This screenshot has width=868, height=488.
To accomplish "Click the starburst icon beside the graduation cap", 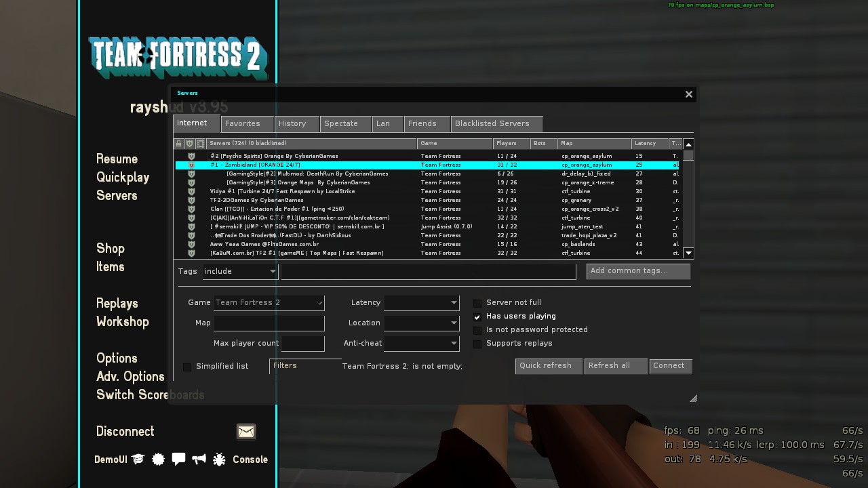I will coord(158,460).
